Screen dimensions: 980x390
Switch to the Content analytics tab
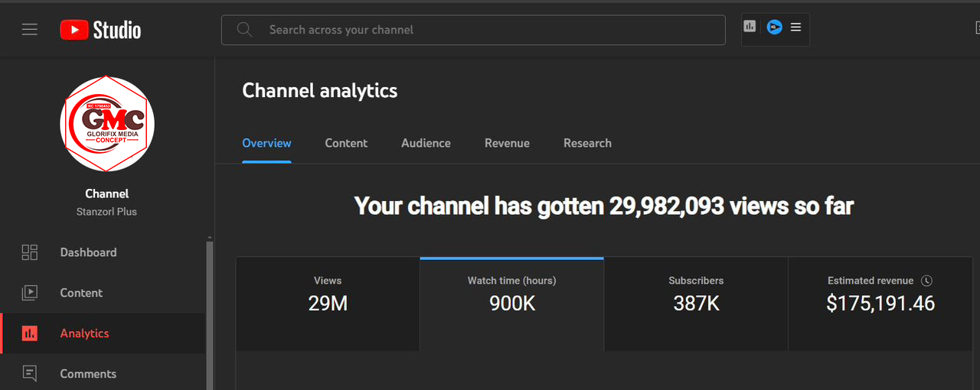346,143
